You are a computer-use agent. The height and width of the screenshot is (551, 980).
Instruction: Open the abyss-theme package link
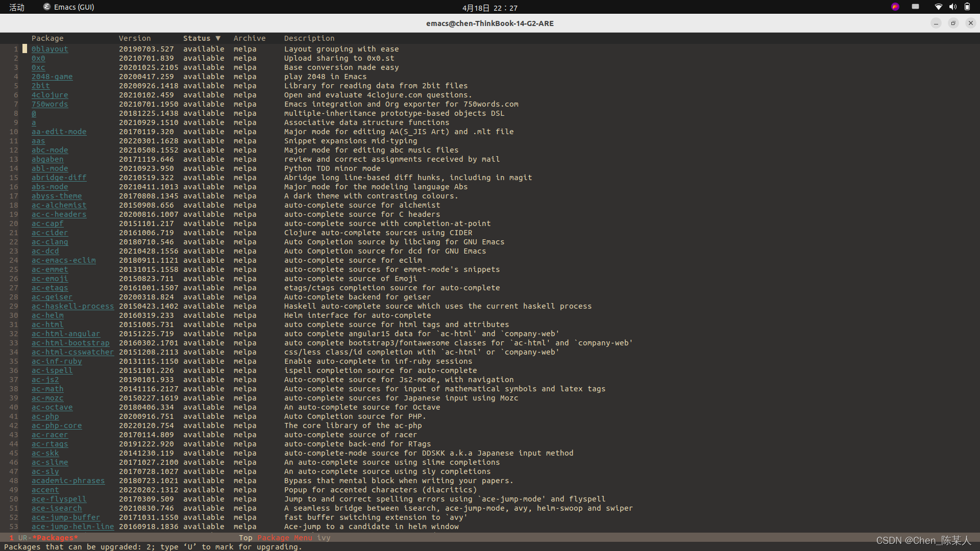pos(57,196)
